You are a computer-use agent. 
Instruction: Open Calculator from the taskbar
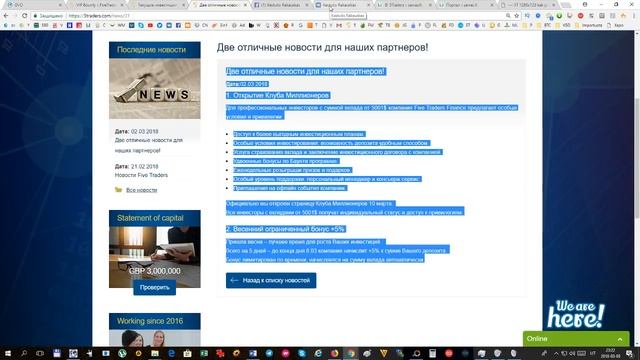click(x=432, y=353)
